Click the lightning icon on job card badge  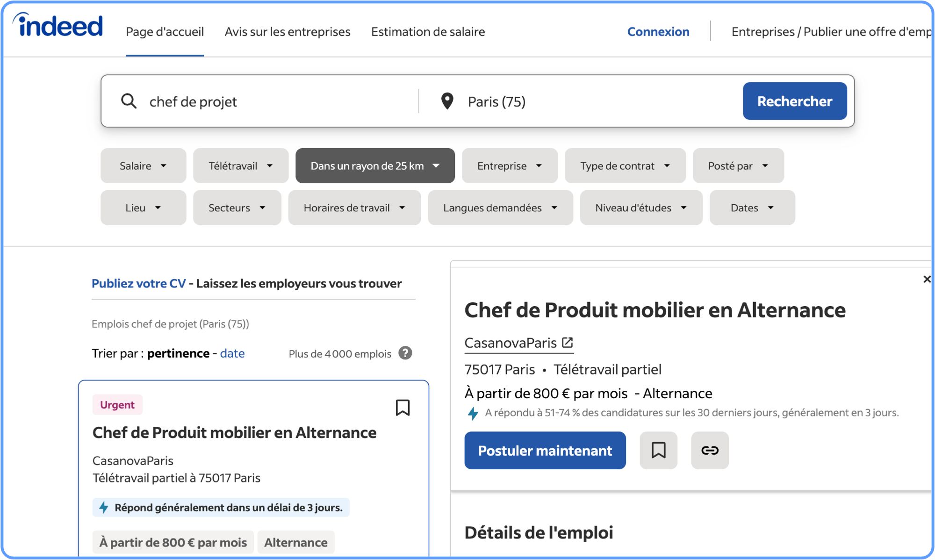click(104, 507)
